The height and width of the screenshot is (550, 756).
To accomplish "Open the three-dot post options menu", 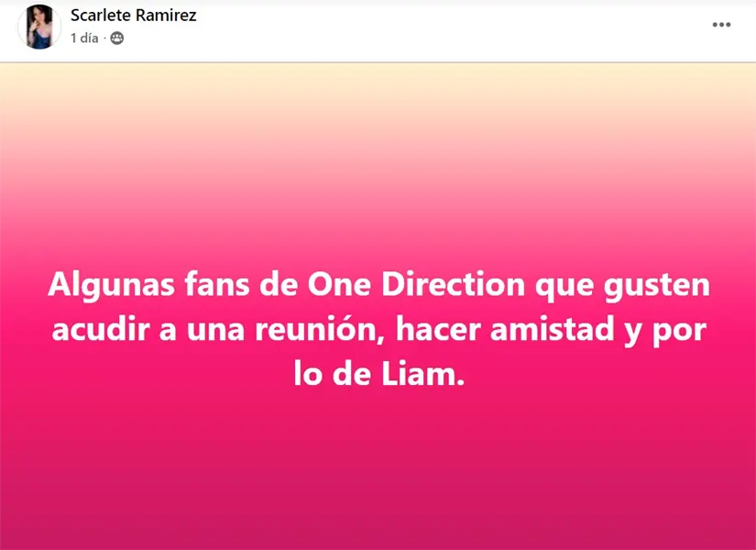I will (721, 25).
